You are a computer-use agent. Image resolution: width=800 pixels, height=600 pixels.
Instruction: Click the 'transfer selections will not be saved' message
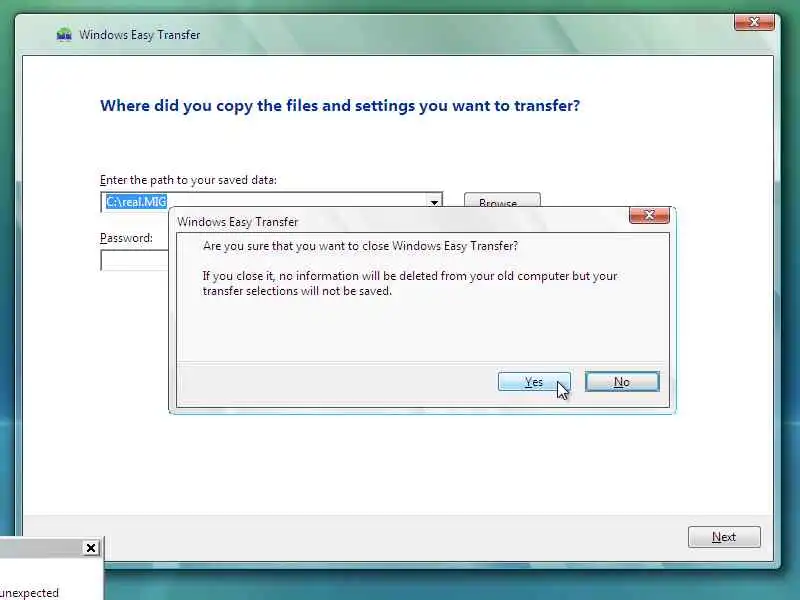pyautogui.click(x=297, y=291)
